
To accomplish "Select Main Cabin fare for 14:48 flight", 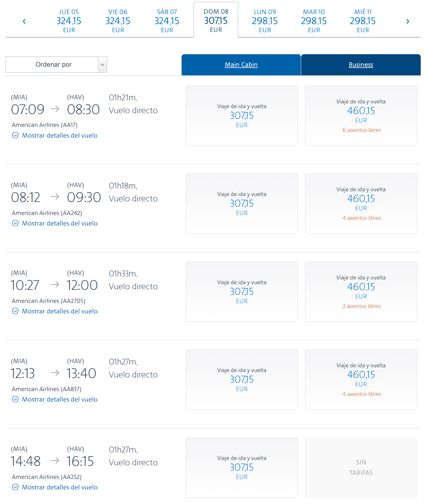I will click(242, 468).
